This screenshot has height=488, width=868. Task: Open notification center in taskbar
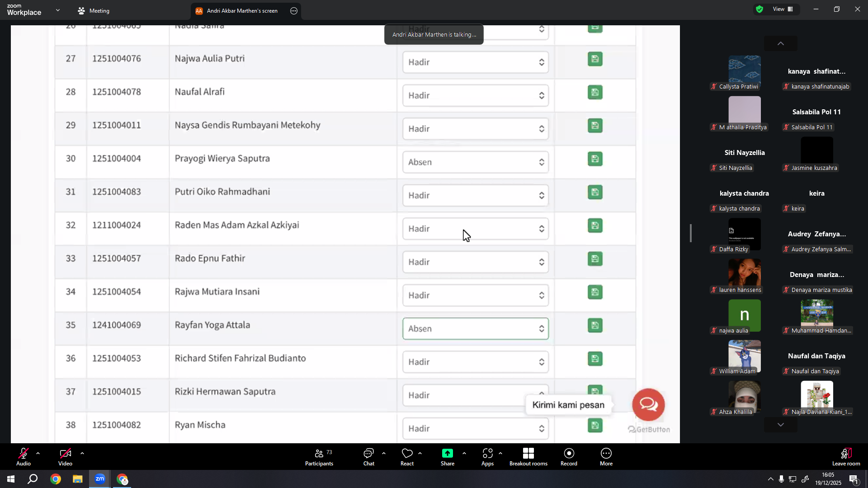[x=854, y=479]
